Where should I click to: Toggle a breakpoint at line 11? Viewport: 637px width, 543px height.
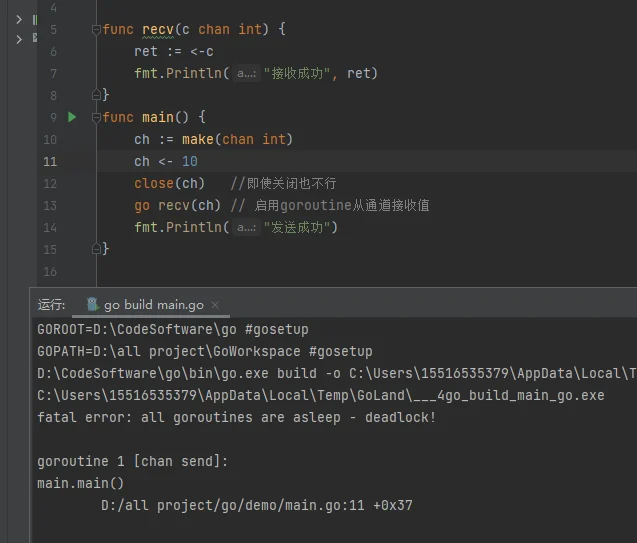click(x=51, y=161)
